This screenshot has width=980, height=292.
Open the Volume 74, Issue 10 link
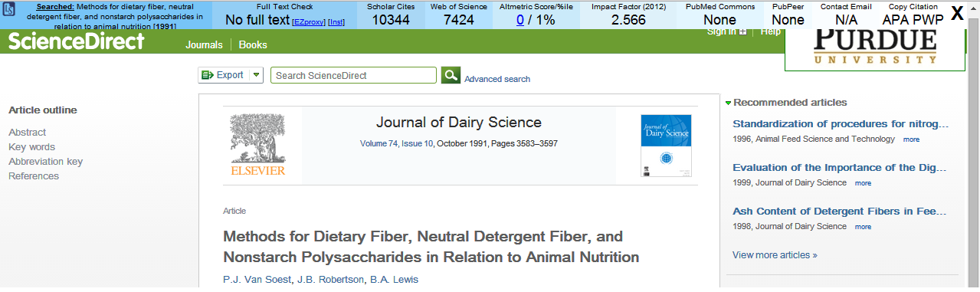(396, 143)
